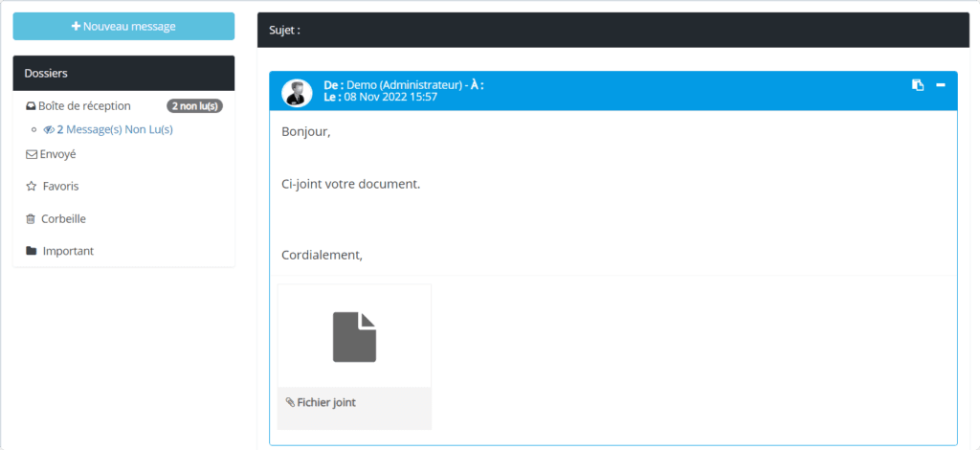The image size is (980, 450).
Task: Select the 2 non lu(s) badge
Action: point(194,106)
